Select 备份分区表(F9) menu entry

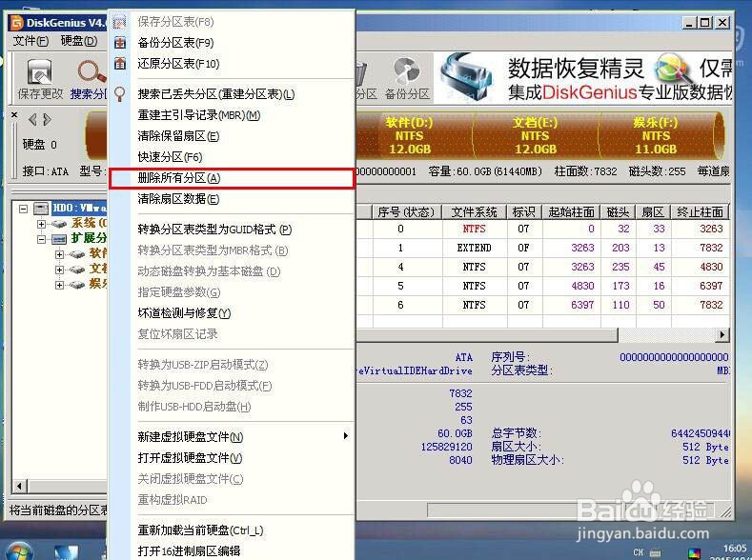pos(175,43)
